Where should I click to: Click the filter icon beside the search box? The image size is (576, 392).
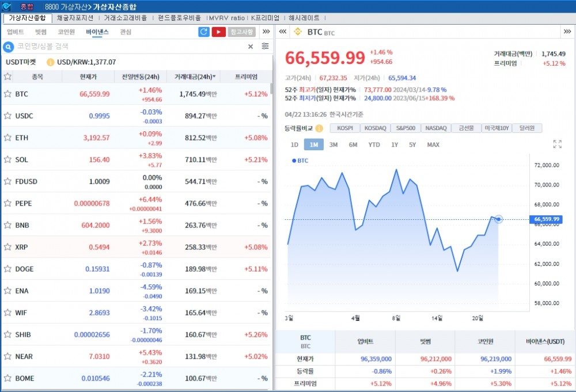[264, 46]
